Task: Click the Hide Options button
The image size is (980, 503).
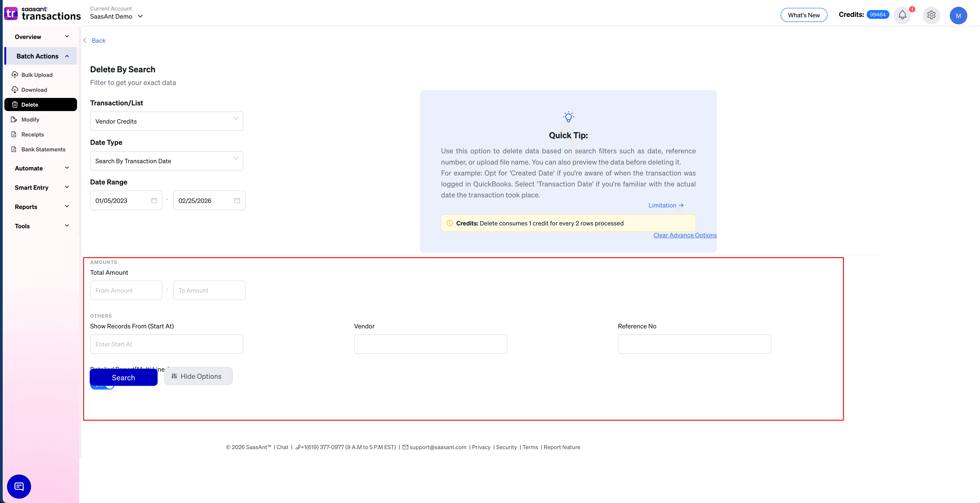Action: coord(198,376)
